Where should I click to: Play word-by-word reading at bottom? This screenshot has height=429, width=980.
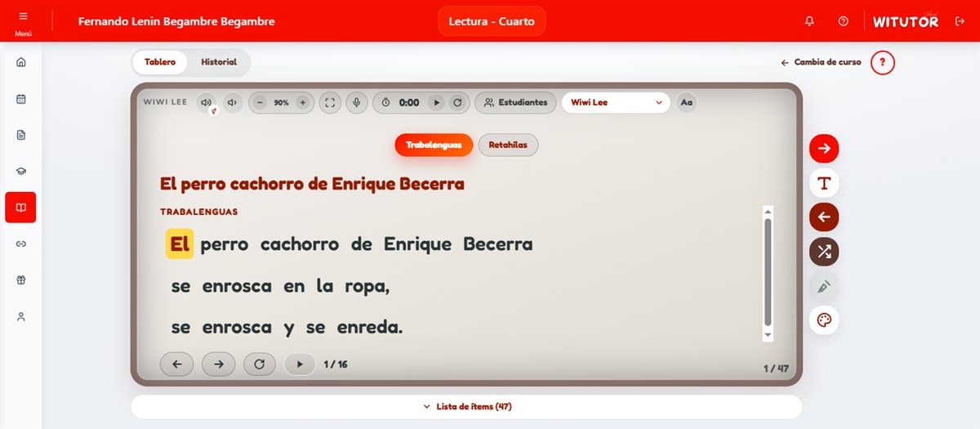[300, 364]
